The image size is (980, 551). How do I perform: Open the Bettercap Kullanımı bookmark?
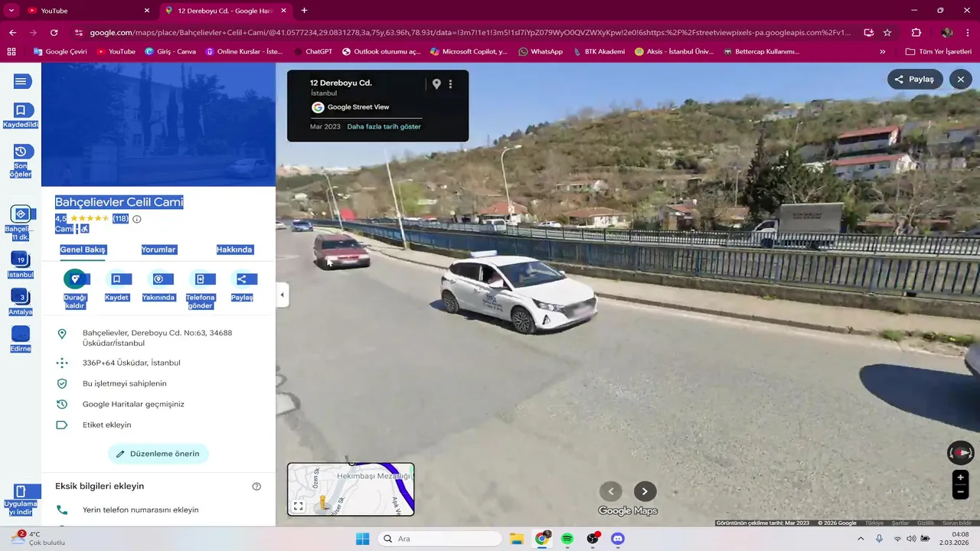761,51
